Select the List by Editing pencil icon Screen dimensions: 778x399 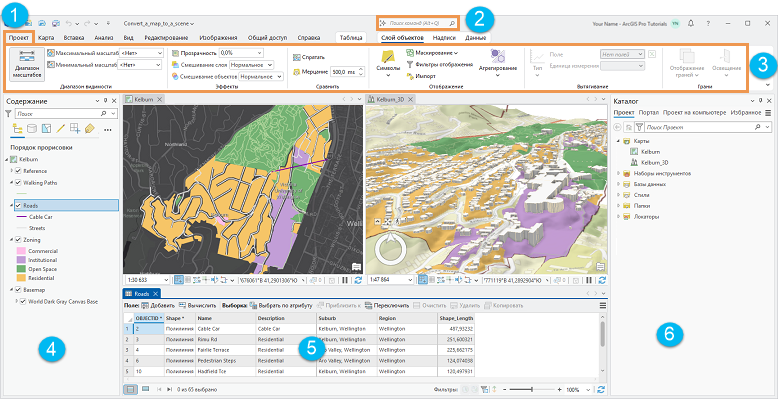coord(61,129)
